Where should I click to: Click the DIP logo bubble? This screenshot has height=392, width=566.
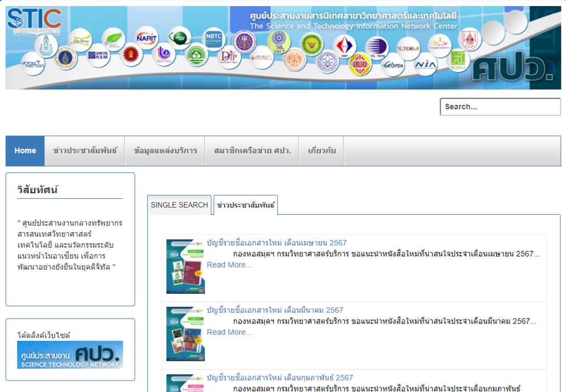229,56
